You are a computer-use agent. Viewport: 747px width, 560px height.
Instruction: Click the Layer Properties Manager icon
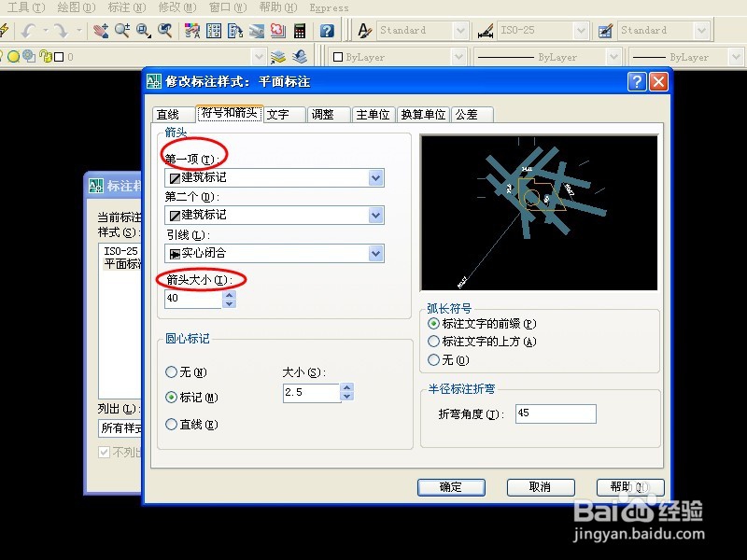[x=278, y=57]
